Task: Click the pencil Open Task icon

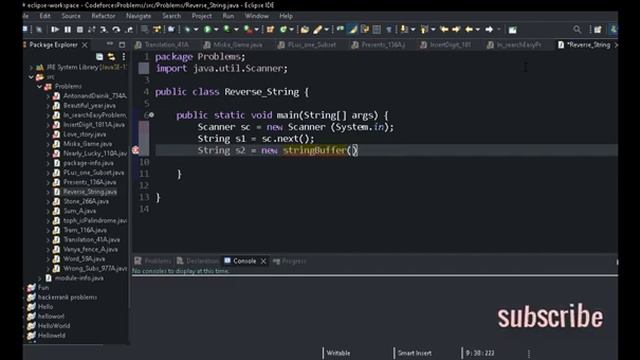Action: [317, 29]
